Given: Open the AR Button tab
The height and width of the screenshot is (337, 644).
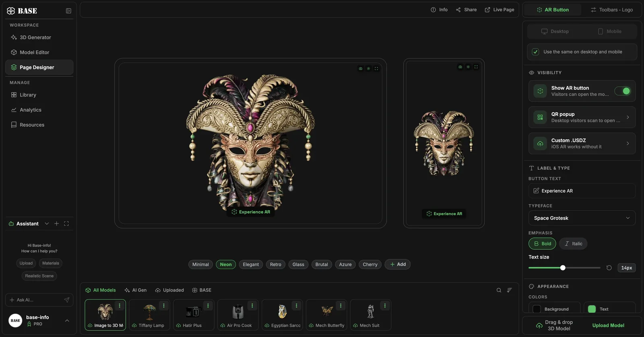Looking at the screenshot, I should click(553, 10).
